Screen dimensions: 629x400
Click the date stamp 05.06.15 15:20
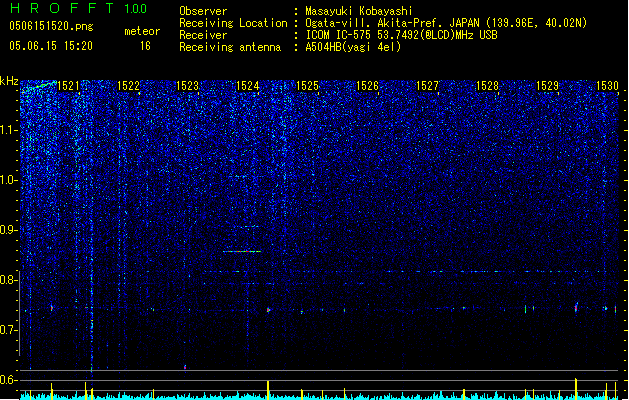pyautogui.click(x=51, y=46)
